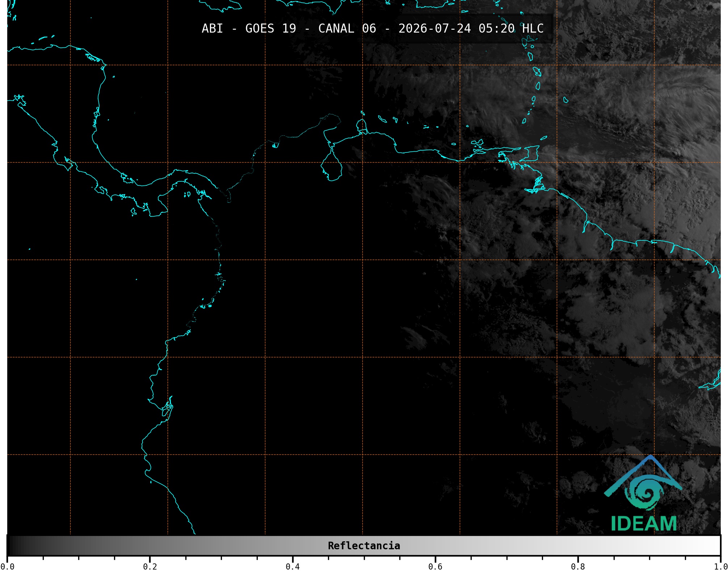728x571 pixels.
Task: Click the '0.0' colorbar tick label
Action: pyautogui.click(x=7, y=567)
